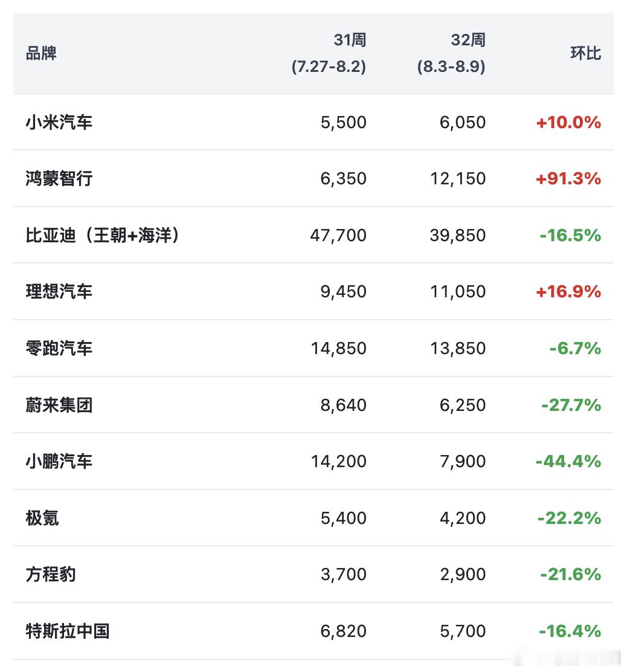
Task: Select 小米汽车 week 32 value 6,050
Action: tap(463, 123)
